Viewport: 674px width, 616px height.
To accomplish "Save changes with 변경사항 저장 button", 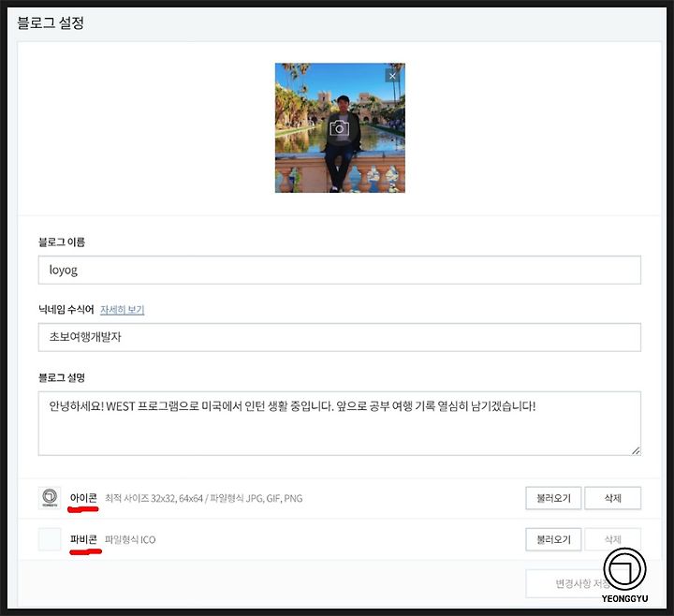I will click(583, 583).
